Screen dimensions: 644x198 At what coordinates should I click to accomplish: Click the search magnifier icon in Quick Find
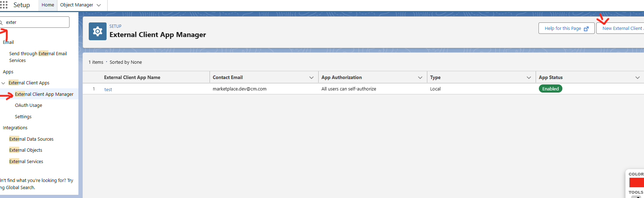[x=1, y=22]
